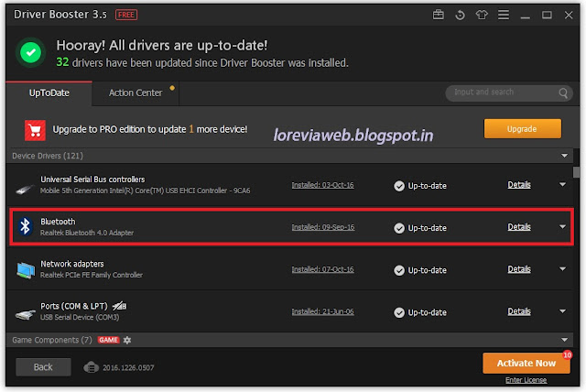Viewport: 586px width, 392px height.
Task: Open Details for Universal Serial Bus controllers
Action: [519, 185]
